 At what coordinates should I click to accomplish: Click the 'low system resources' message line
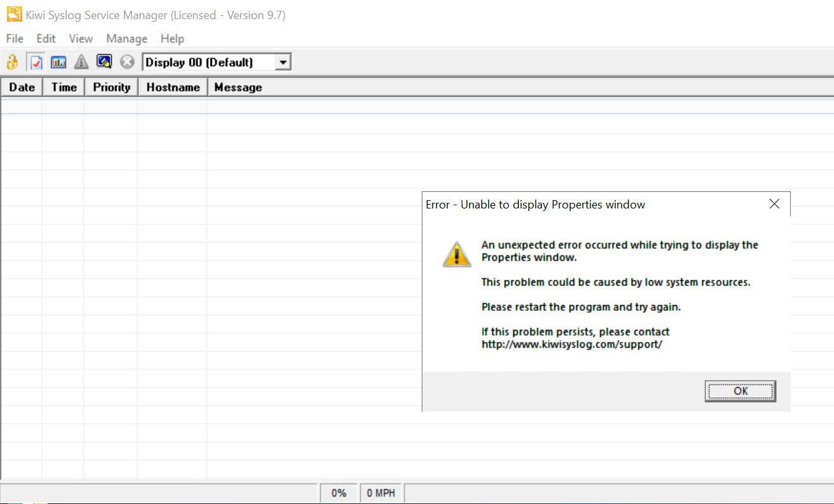click(x=616, y=282)
